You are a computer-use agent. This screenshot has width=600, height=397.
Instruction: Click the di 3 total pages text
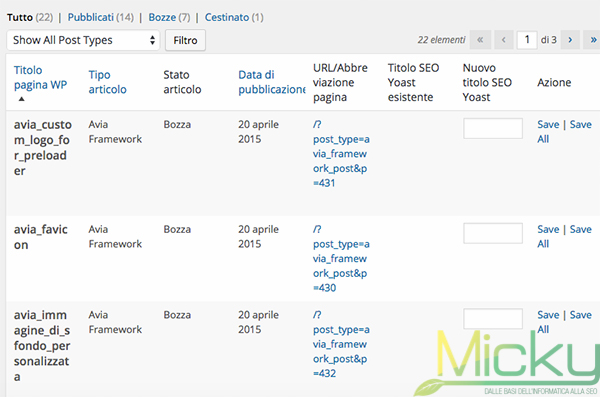pyautogui.click(x=549, y=40)
